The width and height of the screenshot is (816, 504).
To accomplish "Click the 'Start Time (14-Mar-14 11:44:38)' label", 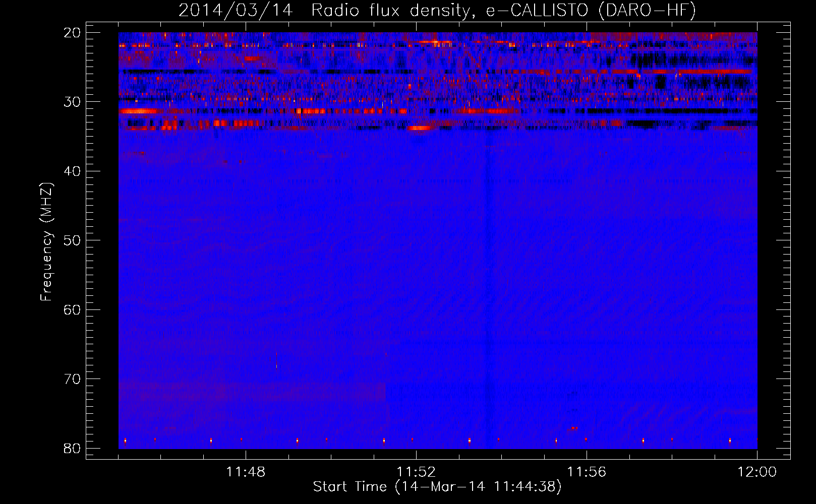I will pyautogui.click(x=437, y=487).
